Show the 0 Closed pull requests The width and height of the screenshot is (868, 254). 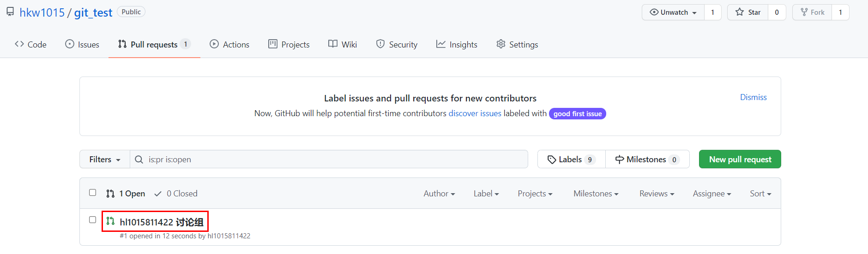tap(176, 194)
